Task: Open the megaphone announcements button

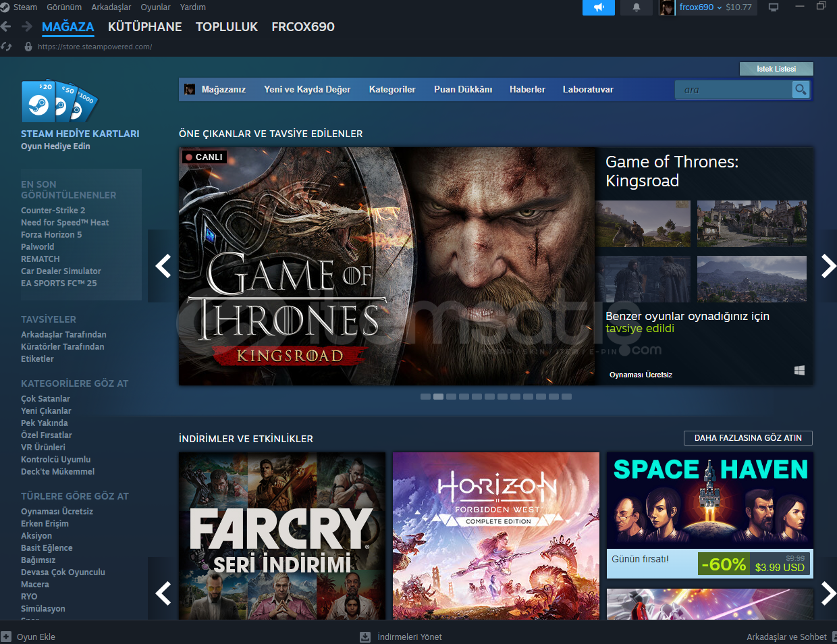Action: tap(599, 7)
